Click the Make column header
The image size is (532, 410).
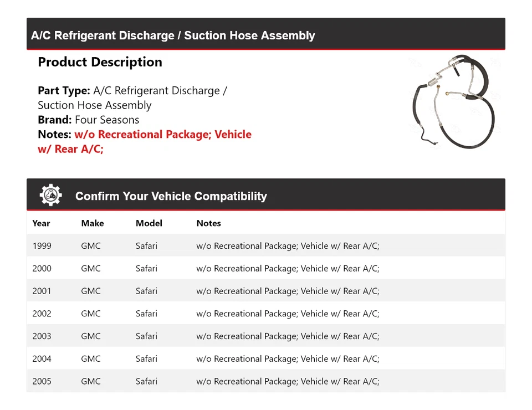point(92,223)
